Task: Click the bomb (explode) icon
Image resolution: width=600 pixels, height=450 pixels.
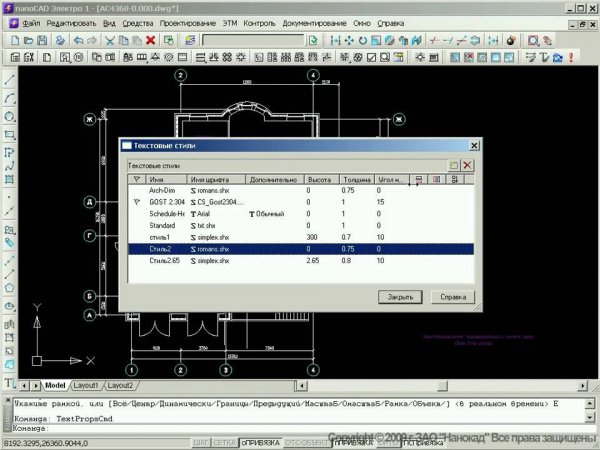Action: pos(511,40)
